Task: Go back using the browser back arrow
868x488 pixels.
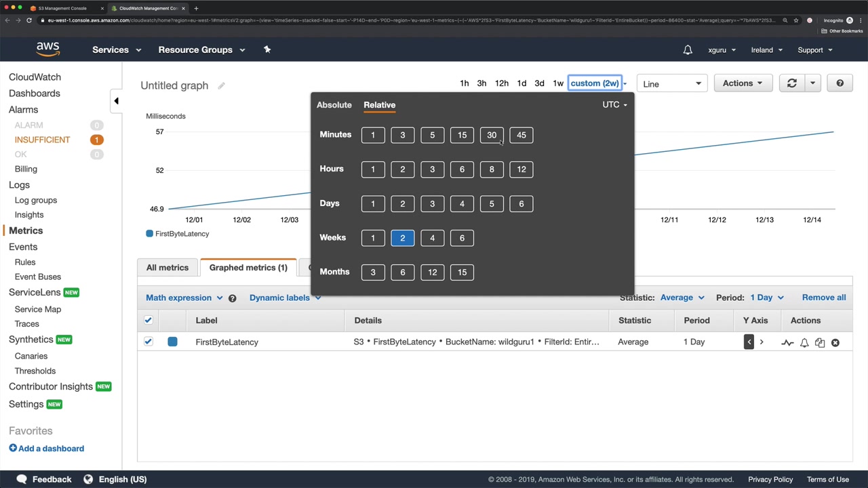Action: 7,20
